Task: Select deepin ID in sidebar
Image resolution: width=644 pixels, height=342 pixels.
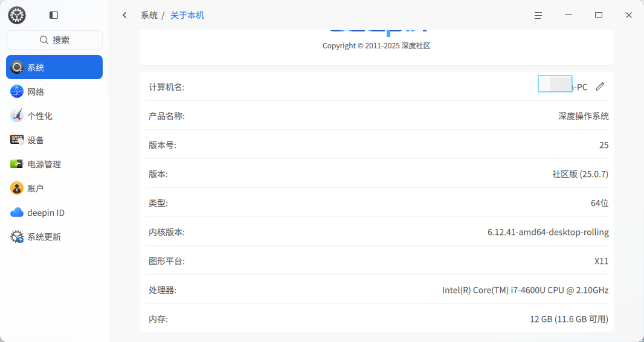Action: (54, 213)
